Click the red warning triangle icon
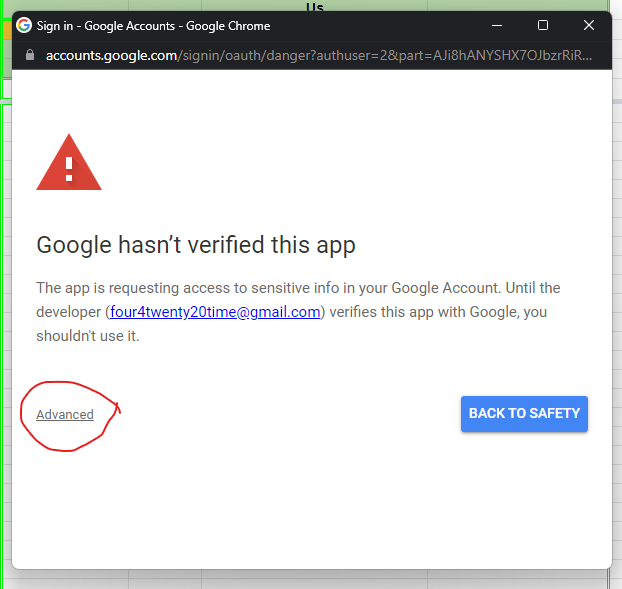The height and width of the screenshot is (589, 622). click(69, 164)
